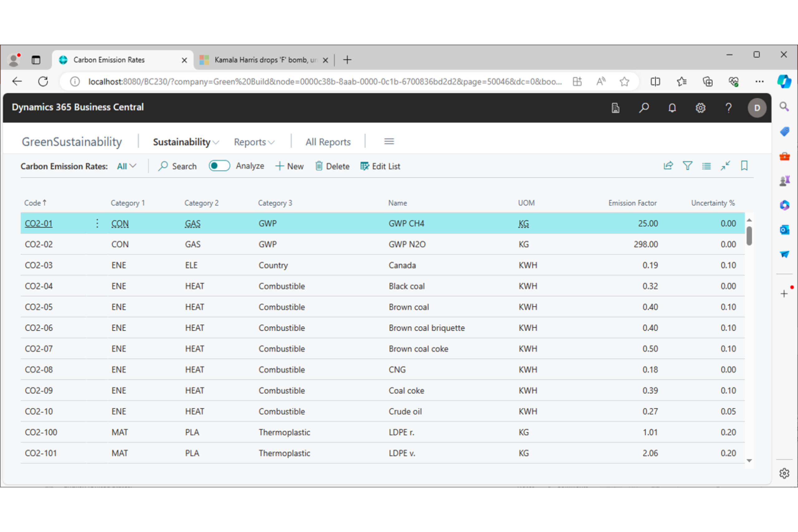This screenshot has width=798, height=532.
Task: Toggle the Analyze mode switch
Action: [219, 166]
